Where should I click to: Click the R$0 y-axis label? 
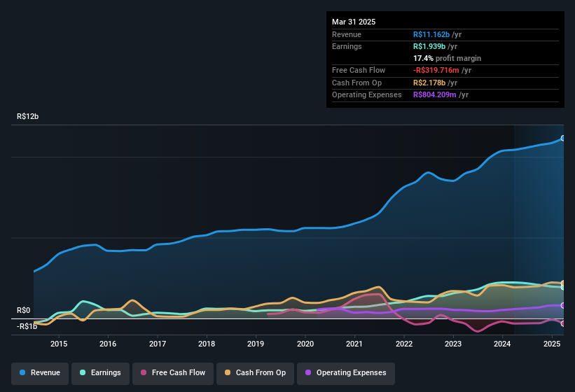[x=24, y=311]
